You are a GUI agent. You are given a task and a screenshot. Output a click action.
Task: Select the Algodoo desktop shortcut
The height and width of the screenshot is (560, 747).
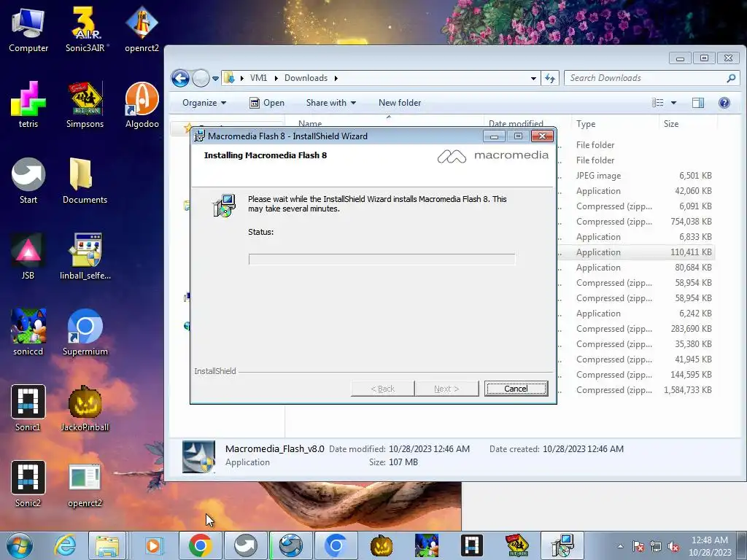tap(142, 105)
